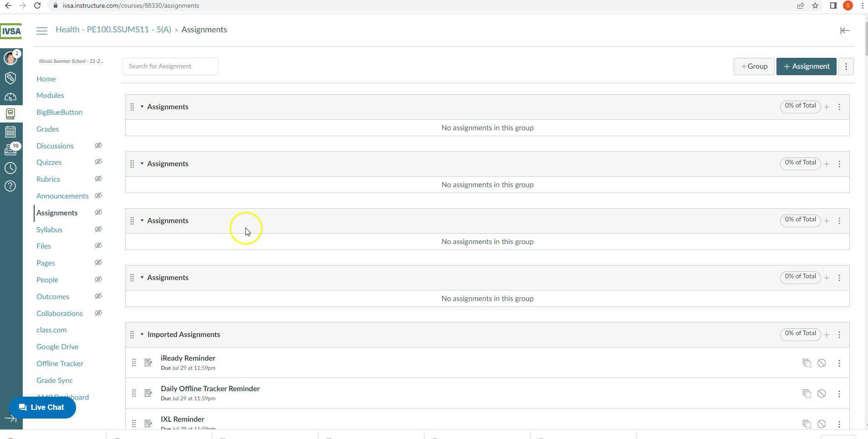Open the Calendar icon in global navigation
This screenshot has height=439, width=868.
[10, 132]
